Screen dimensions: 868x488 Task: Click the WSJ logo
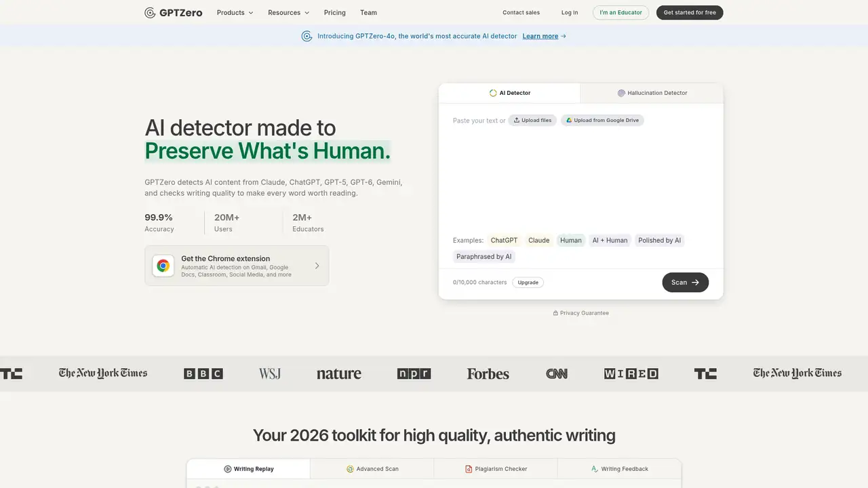pos(270,373)
